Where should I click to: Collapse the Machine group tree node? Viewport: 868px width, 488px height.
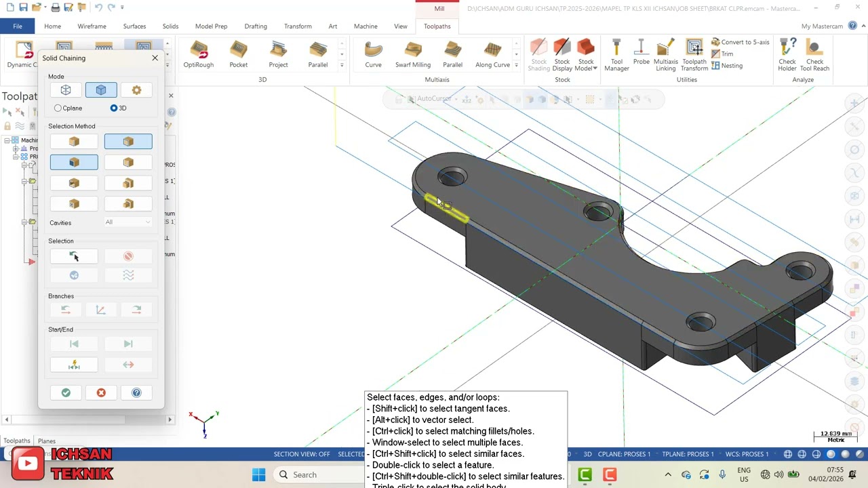[7, 140]
